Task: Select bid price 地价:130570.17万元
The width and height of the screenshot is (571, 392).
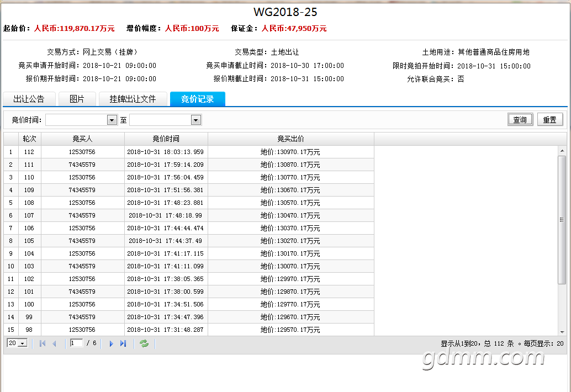Action: pos(290,203)
